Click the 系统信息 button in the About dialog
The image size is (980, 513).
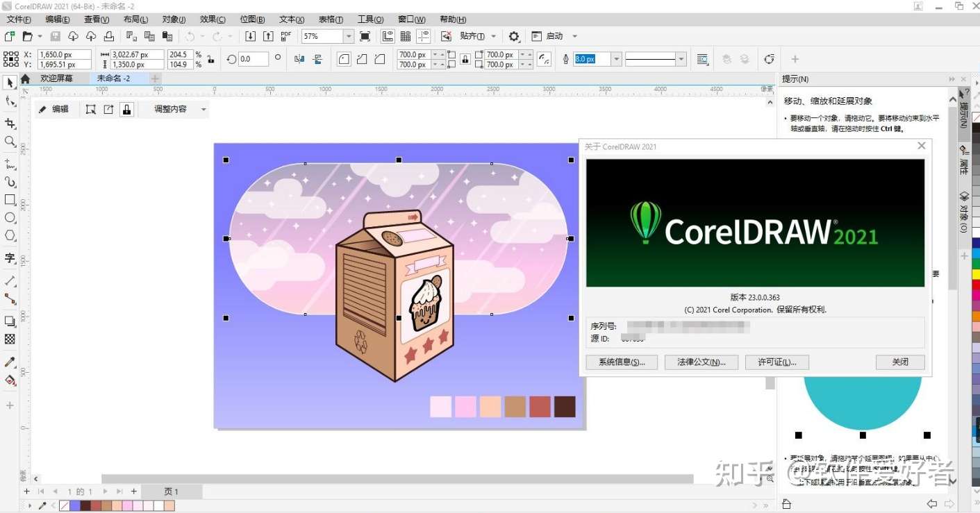tap(622, 362)
